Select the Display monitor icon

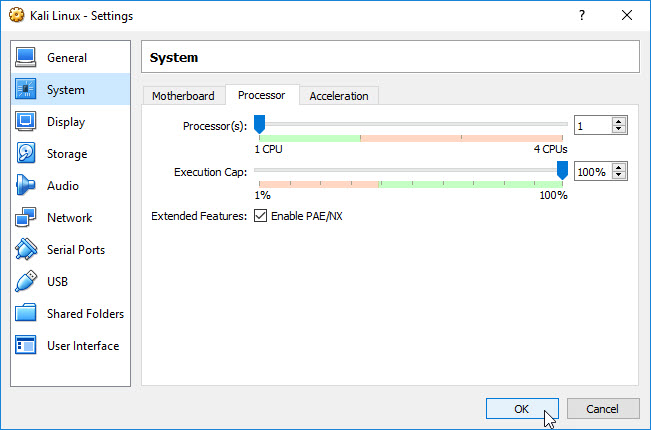click(x=26, y=121)
